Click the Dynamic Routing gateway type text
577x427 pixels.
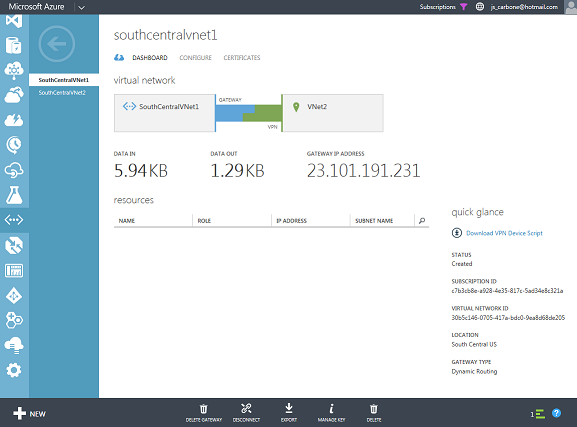pos(474,371)
